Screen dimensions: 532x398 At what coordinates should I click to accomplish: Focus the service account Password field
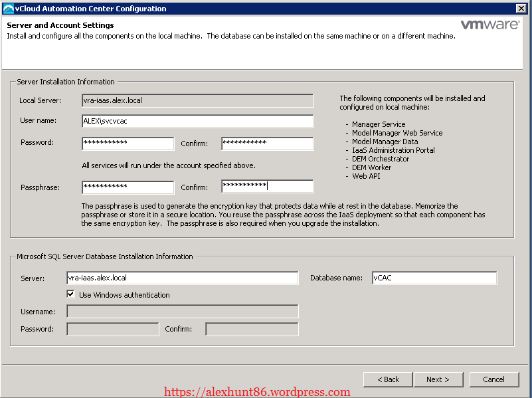(128, 144)
